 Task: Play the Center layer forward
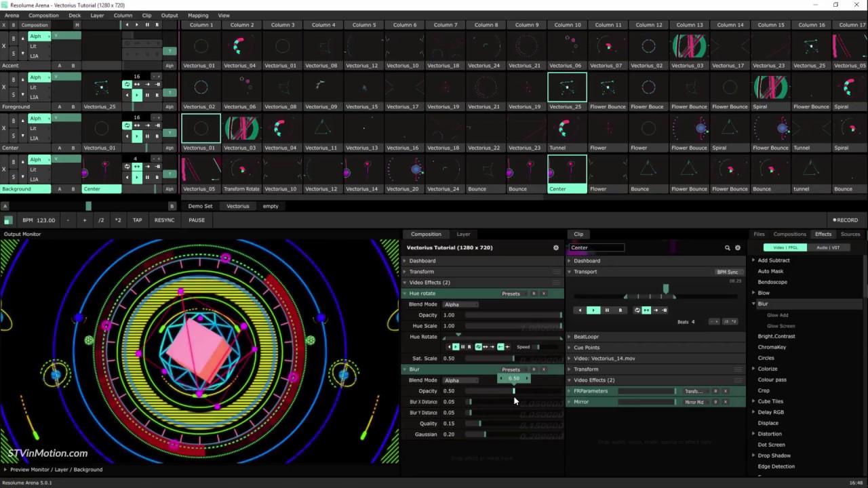point(136,136)
